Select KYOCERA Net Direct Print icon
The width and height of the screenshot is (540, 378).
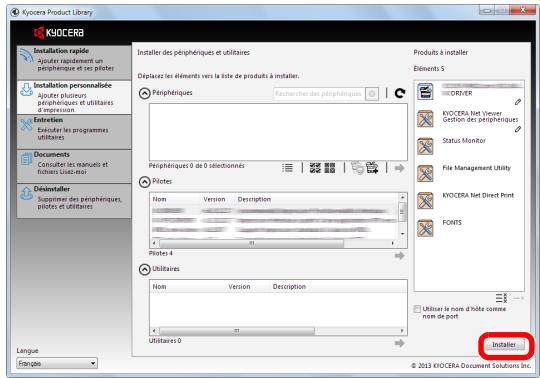pos(425,201)
